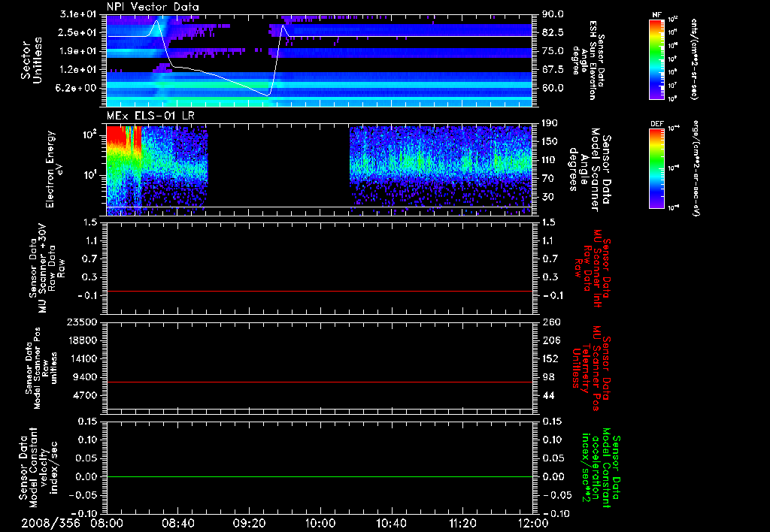The width and height of the screenshot is (770, 532).
Task: Click the 09:20 time tick label
Action: click(x=249, y=523)
